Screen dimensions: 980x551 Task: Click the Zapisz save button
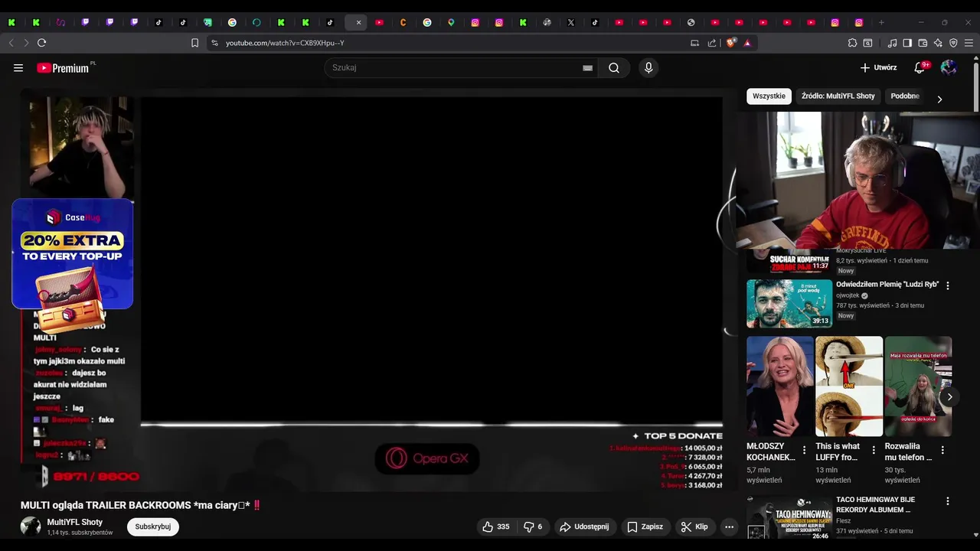[645, 527]
